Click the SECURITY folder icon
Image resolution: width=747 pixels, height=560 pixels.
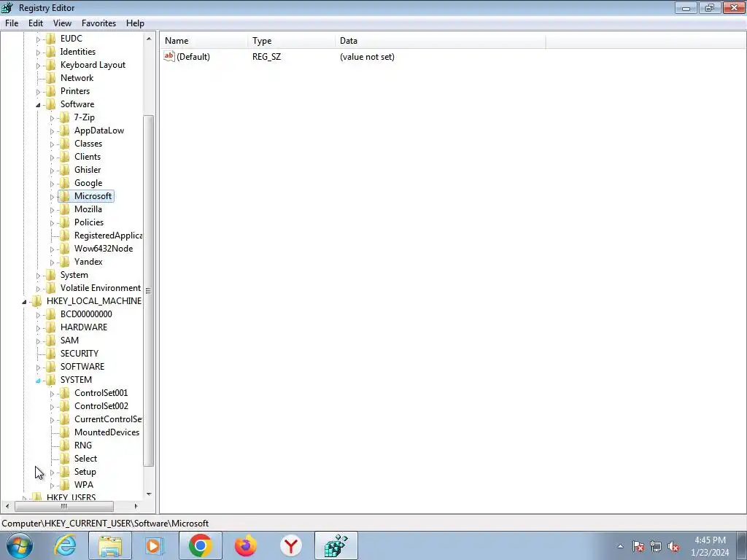(50, 354)
